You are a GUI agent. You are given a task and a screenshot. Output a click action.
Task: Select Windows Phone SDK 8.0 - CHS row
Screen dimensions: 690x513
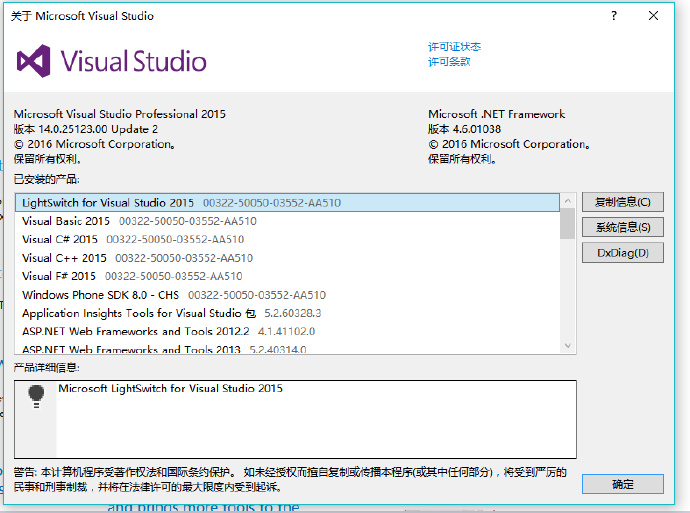(287, 295)
